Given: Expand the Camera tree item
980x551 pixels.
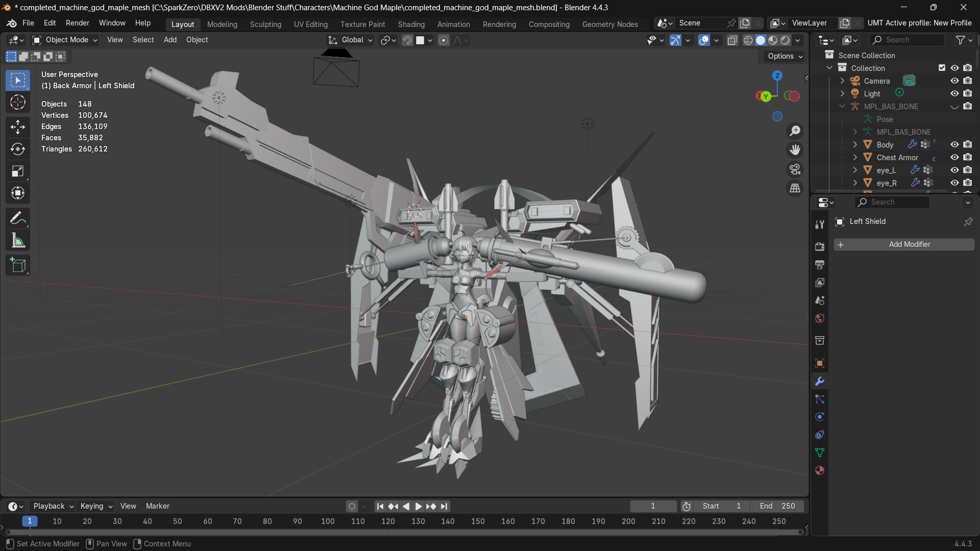Looking at the screenshot, I should point(842,81).
